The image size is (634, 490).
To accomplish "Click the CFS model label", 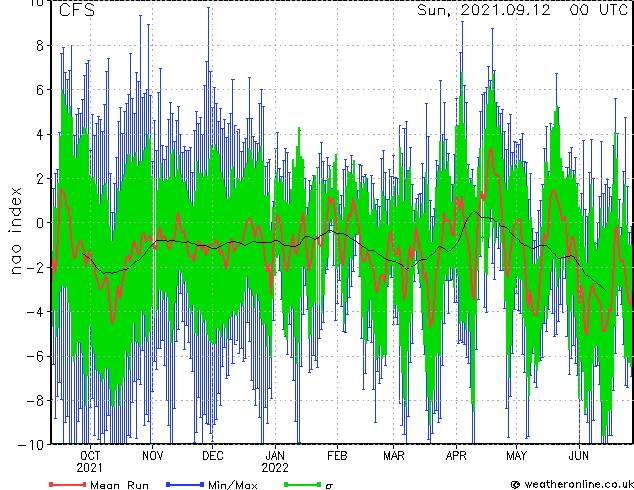I will pyautogui.click(x=77, y=10).
